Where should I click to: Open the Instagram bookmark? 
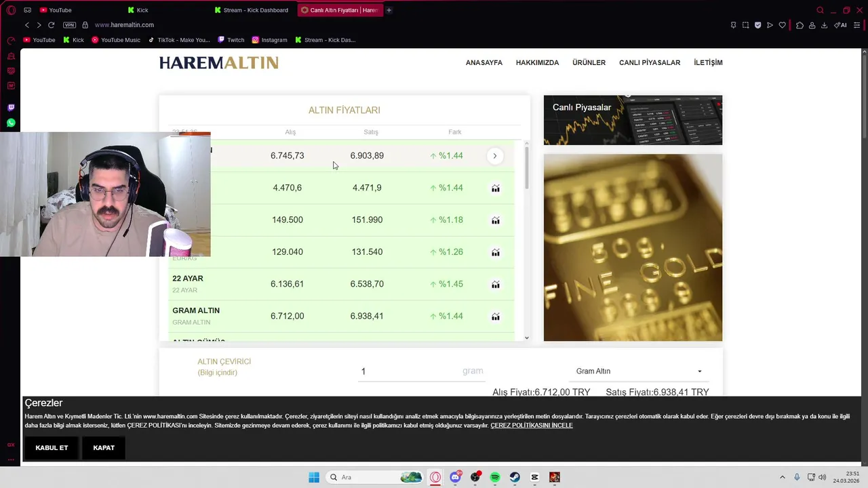tap(270, 40)
